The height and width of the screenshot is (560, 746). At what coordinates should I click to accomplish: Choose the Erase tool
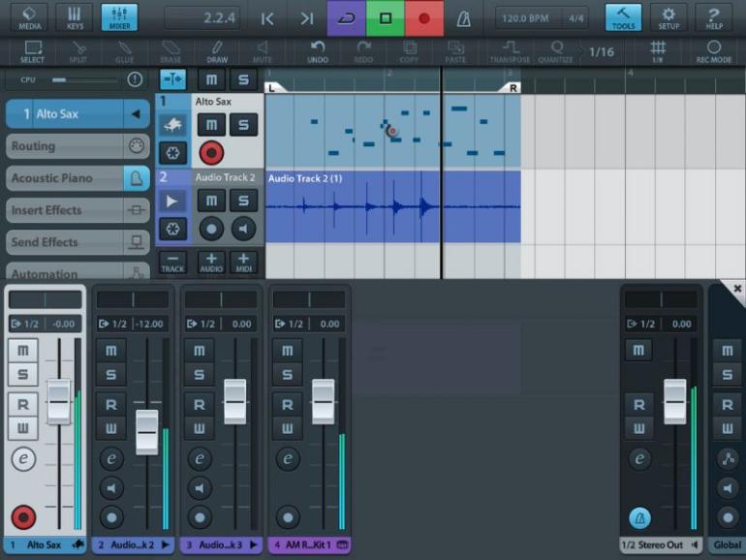[171, 51]
